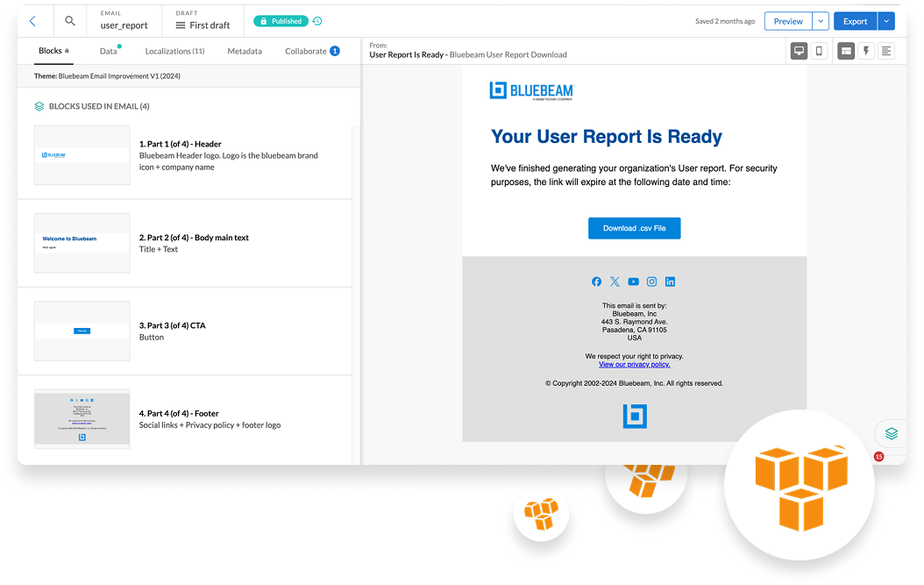Click the Instagram icon in email footer
This screenshot has width=924, height=585.
click(651, 282)
